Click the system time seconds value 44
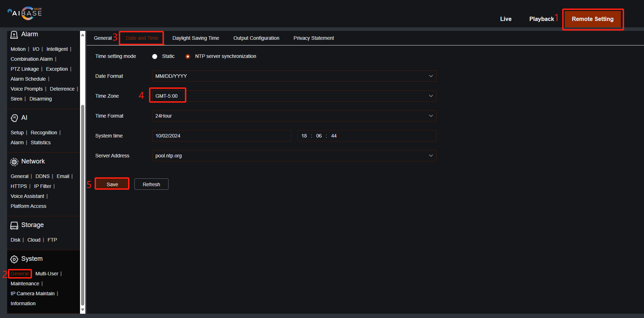644x318 pixels. 334,136
